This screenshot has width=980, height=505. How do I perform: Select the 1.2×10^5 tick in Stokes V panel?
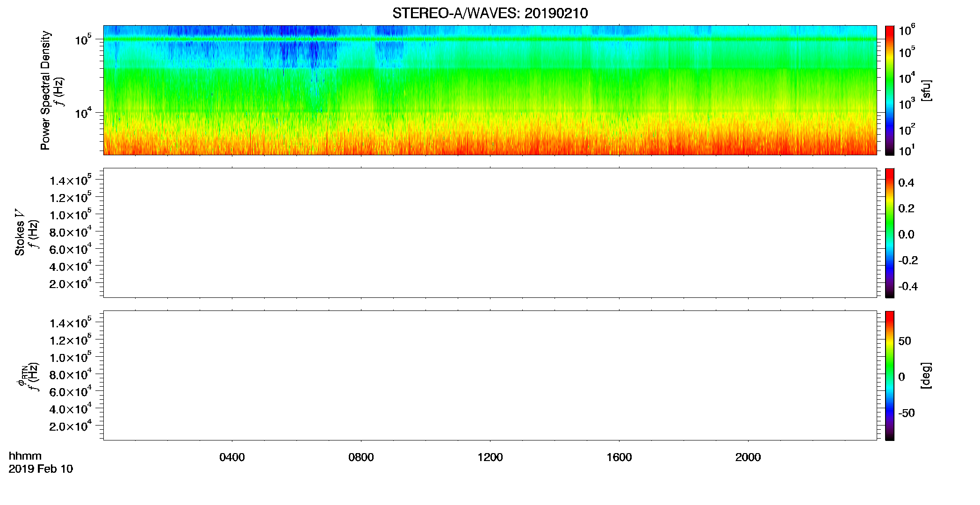click(71, 198)
